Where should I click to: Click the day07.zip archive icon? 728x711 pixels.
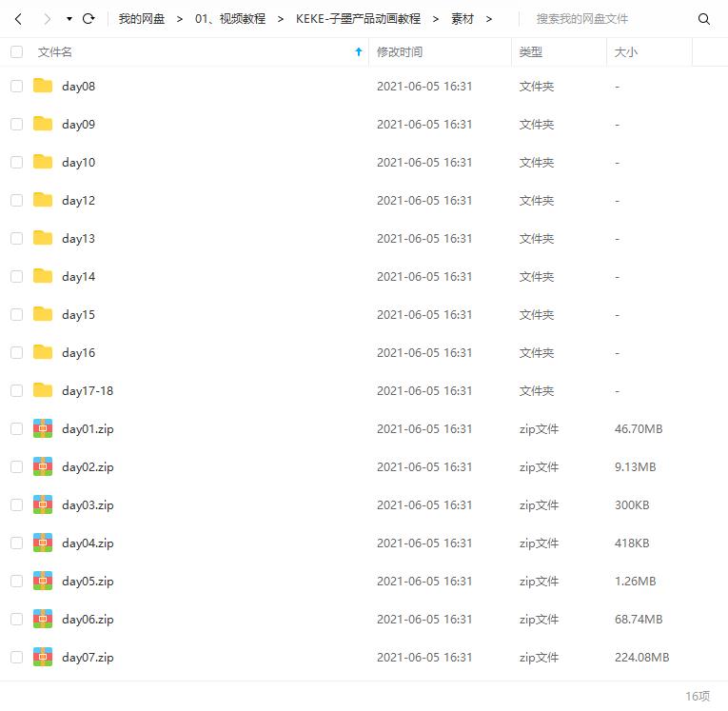coord(43,657)
